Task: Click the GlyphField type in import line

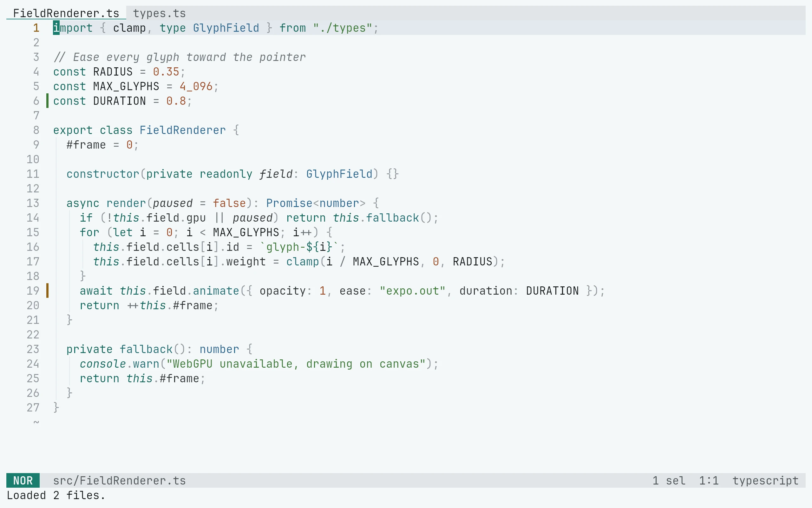Action: pos(226,28)
